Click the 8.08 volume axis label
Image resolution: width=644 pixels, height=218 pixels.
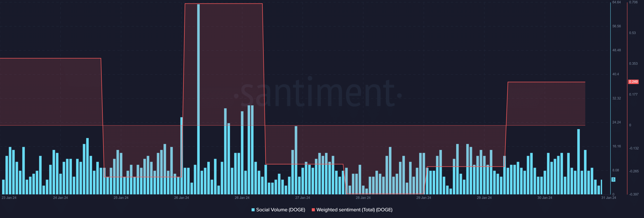[616, 170]
